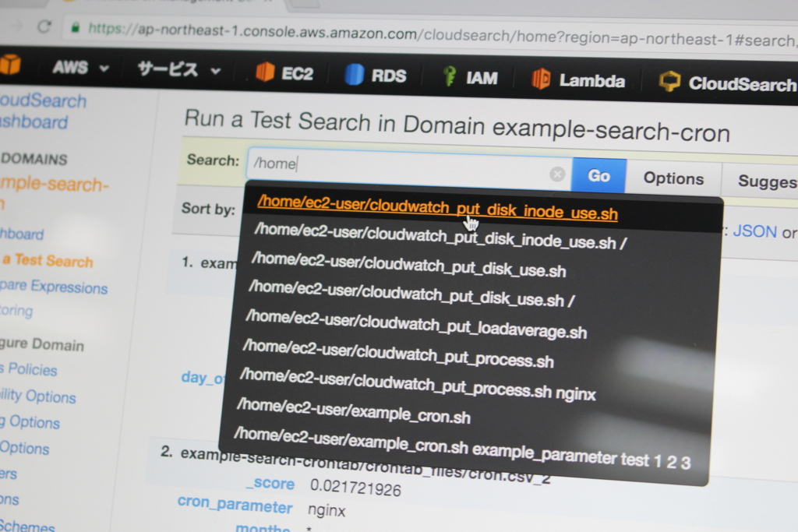This screenshot has width=798, height=532.
Task: Click the green padlock in address bar
Action: click(x=75, y=27)
